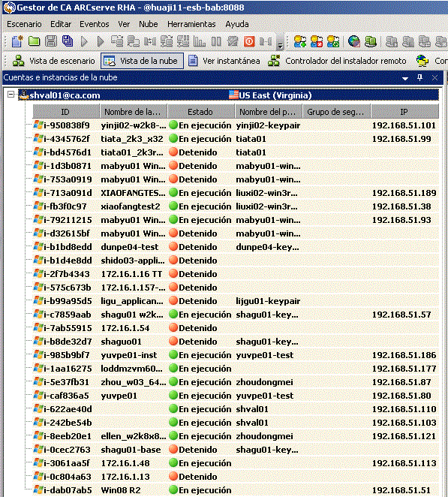Viewport: 448px width, 497px height.
Task: Click the globe toolbar icon
Action: point(354,41)
